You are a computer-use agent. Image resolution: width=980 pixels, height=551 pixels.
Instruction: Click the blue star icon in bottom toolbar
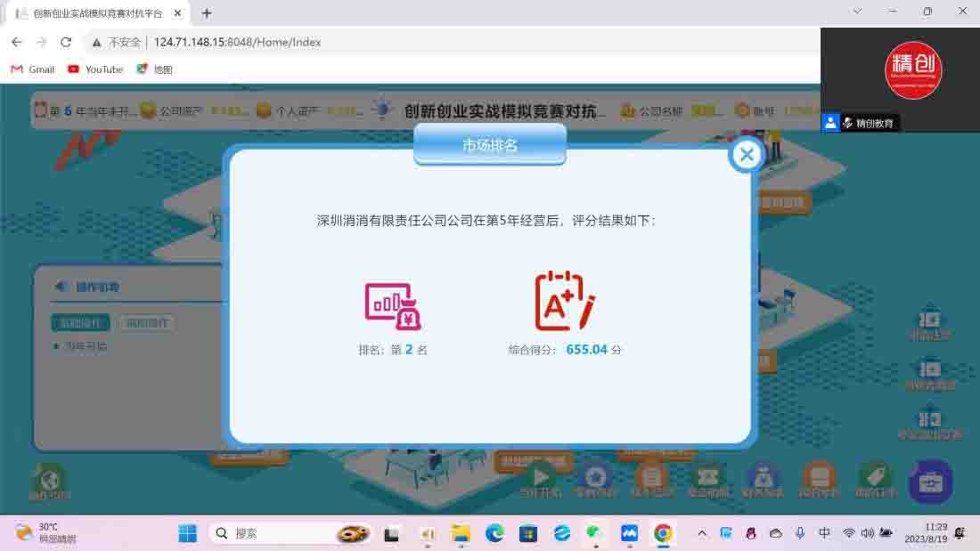coord(595,477)
